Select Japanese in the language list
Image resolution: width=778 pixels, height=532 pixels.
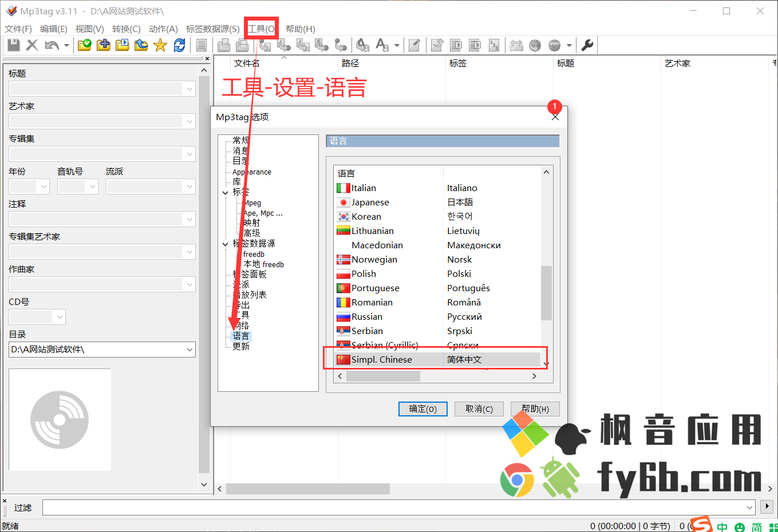coord(438,203)
